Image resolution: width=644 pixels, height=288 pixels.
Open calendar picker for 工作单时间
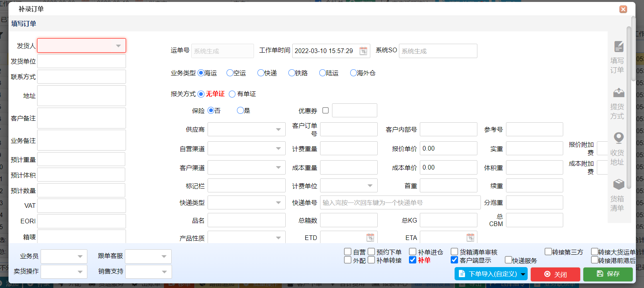pos(363,51)
